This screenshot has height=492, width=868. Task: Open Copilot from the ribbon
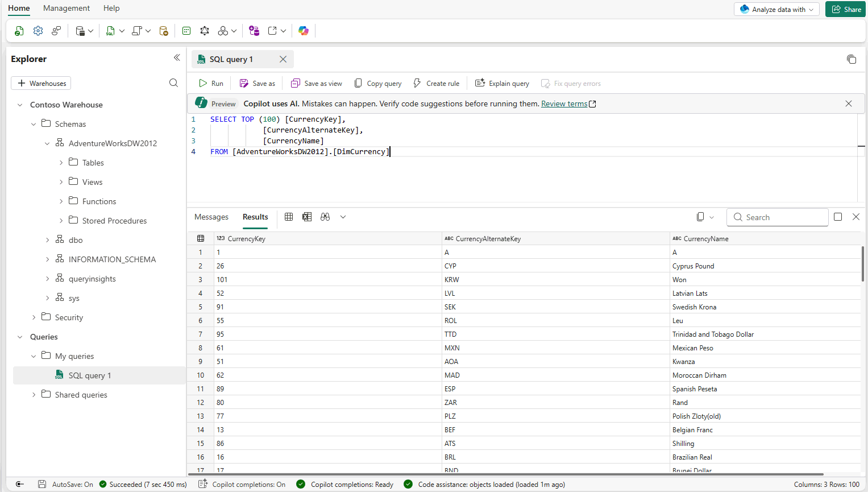304,31
